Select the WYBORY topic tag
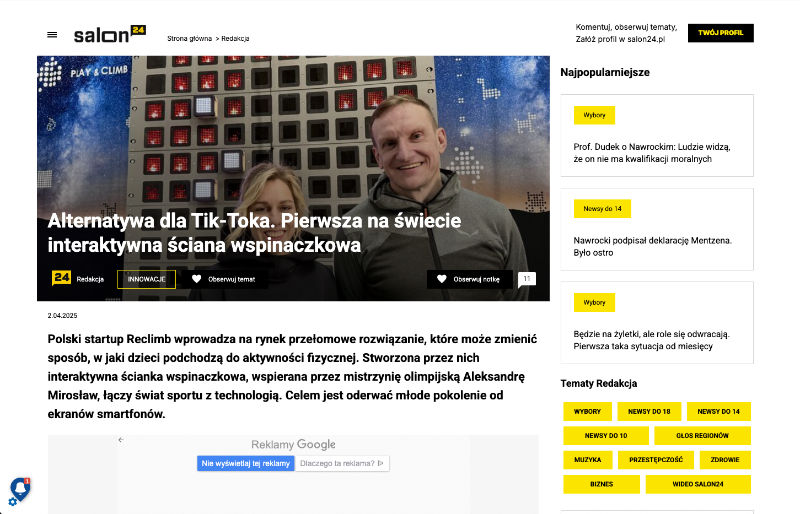 [x=587, y=411]
